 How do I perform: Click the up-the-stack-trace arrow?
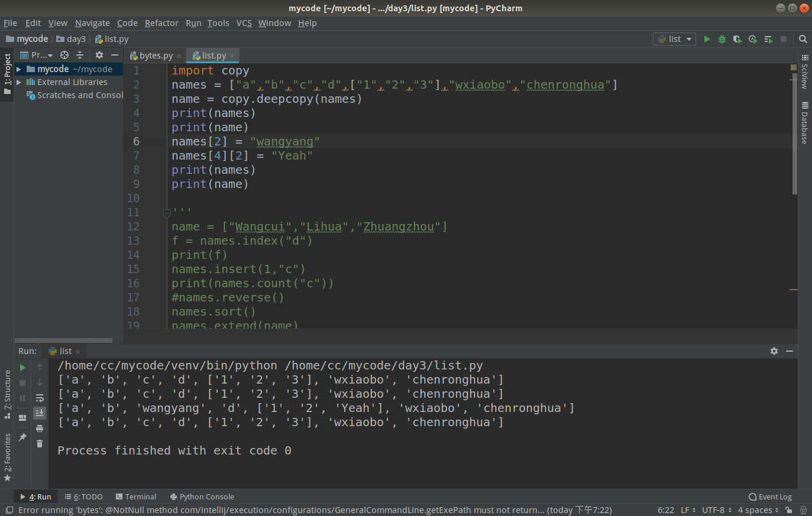tap(40, 368)
